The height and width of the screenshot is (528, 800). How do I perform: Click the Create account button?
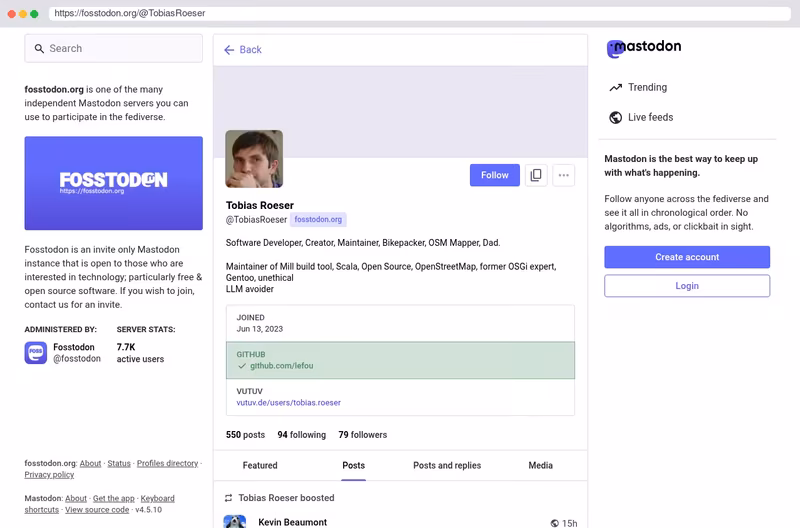tap(687, 257)
